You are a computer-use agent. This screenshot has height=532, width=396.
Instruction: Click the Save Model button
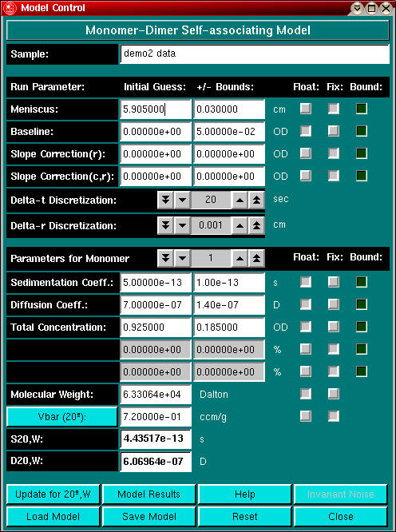(148, 516)
